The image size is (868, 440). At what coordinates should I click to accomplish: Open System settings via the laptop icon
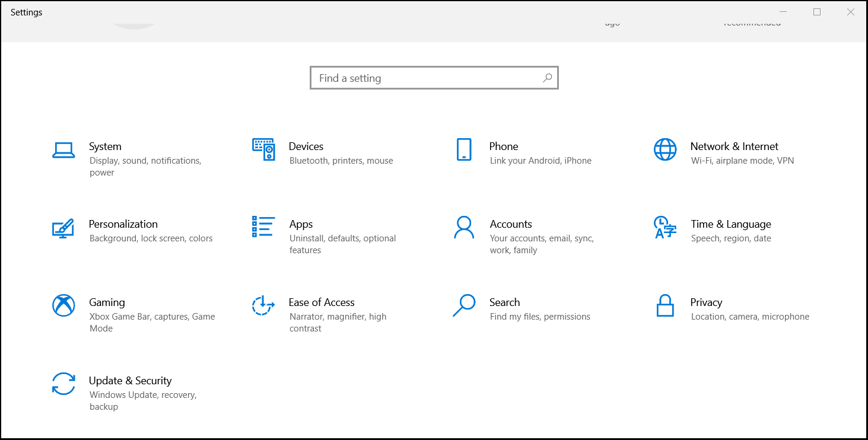tap(63, 150)
